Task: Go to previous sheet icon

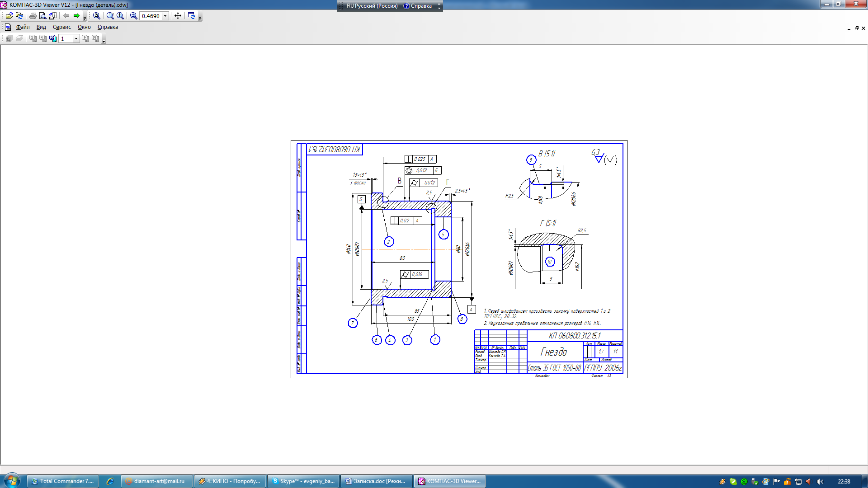Action: click(x=42, y=38)
